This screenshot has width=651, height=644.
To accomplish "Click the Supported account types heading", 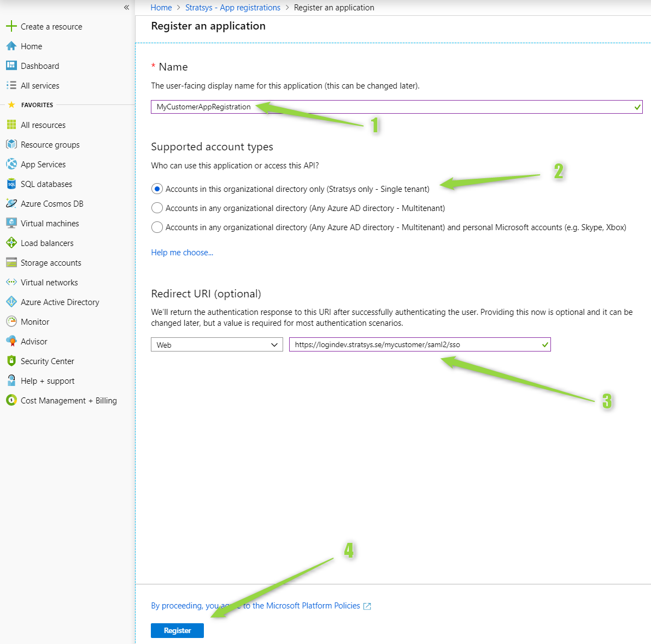I will point(212,147).
